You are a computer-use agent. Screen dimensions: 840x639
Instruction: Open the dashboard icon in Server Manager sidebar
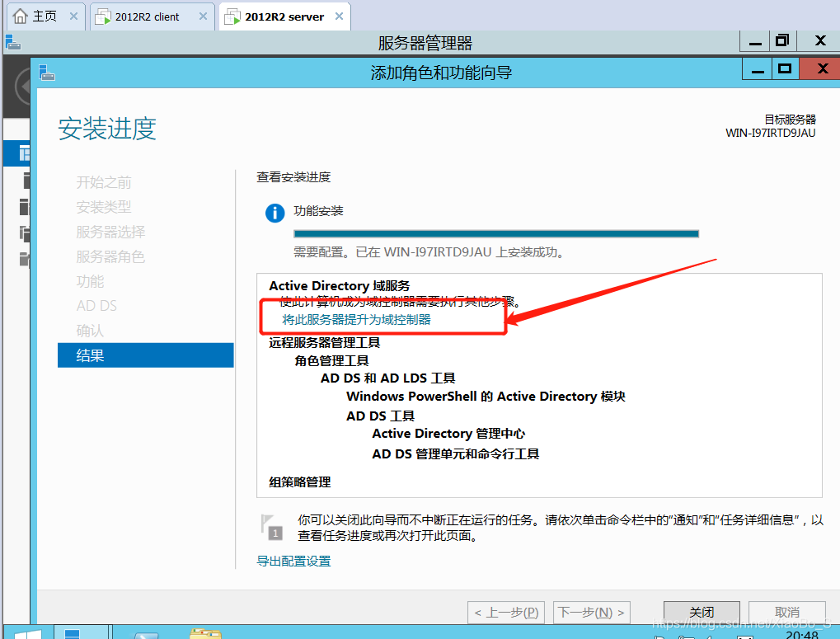(24, 153)
